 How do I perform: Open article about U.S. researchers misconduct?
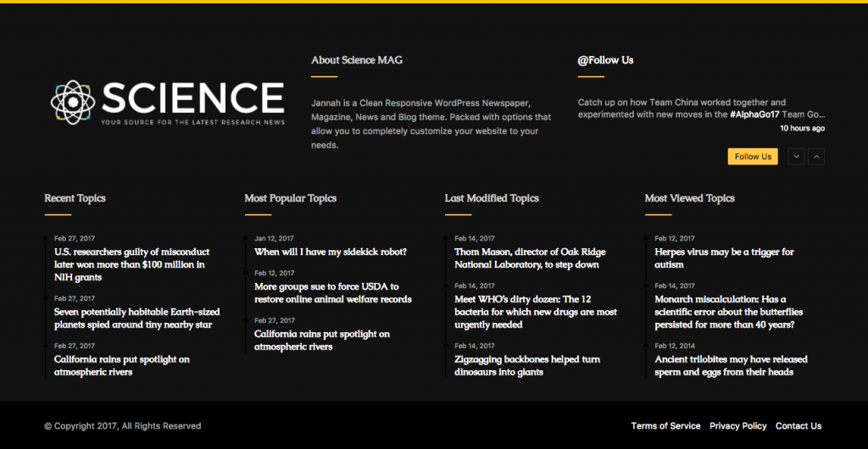tap(131, 264)
